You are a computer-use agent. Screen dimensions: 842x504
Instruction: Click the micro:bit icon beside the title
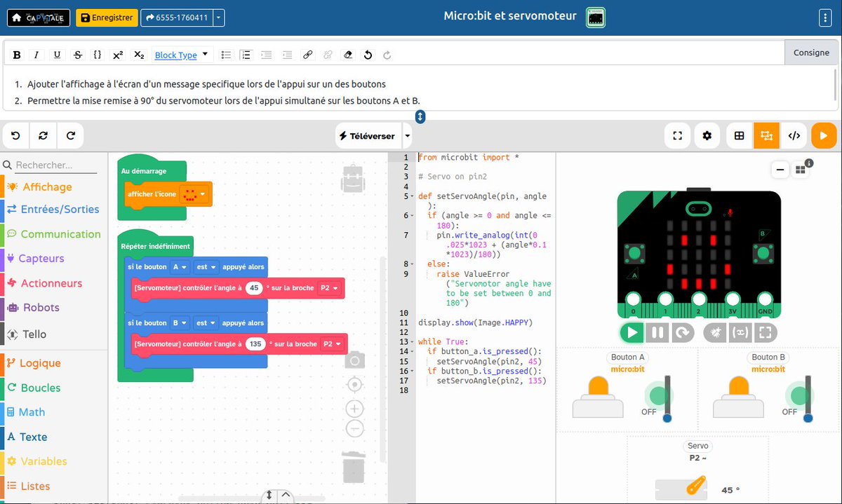click(x=596, y=18)
